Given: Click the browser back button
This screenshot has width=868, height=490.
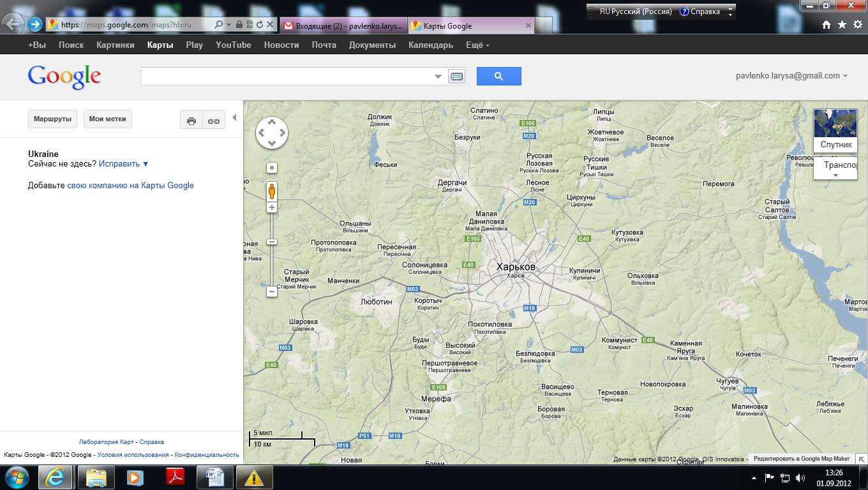Looking at the screenshot, I should click(x=12, y=25).
